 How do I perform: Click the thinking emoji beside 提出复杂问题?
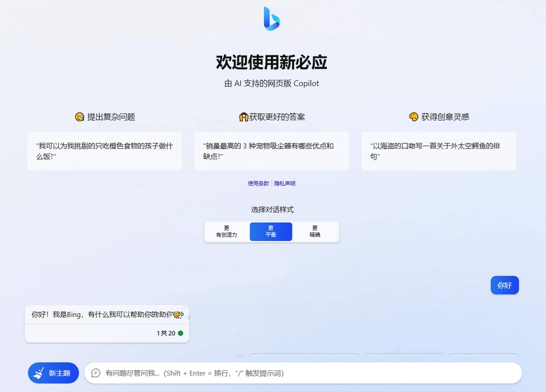click(x=79, y=117)
